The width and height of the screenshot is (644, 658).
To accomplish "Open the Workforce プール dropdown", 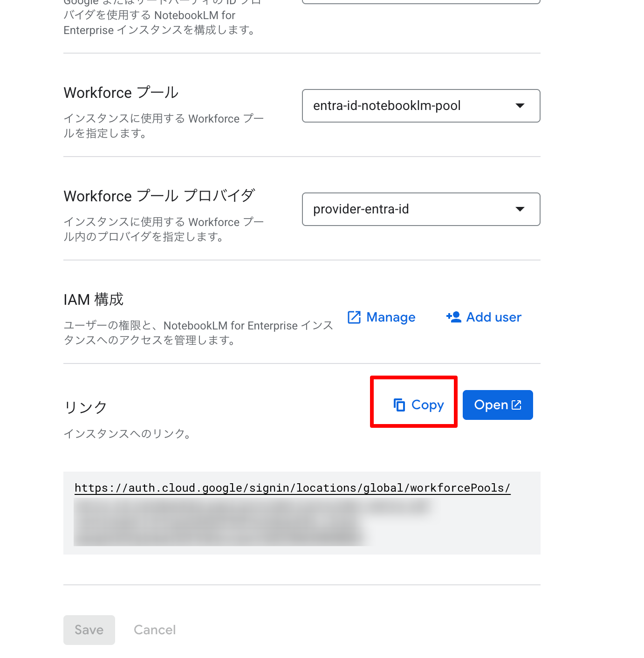I will click(421, 106).
